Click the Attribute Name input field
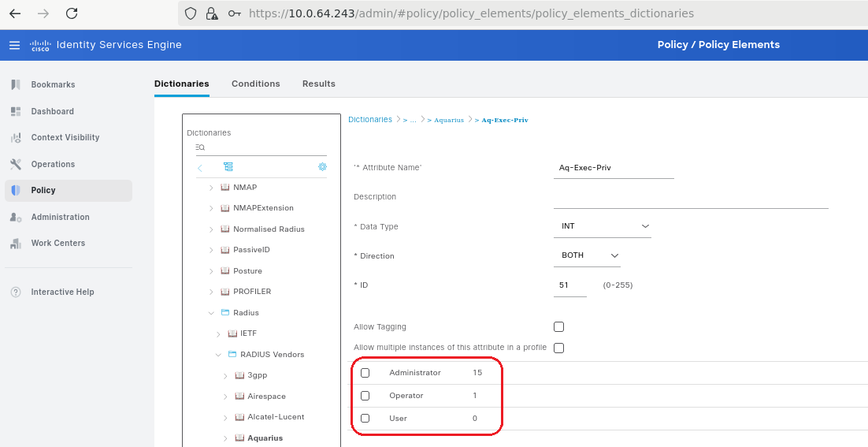868x447 pixels. click(614, 168)
